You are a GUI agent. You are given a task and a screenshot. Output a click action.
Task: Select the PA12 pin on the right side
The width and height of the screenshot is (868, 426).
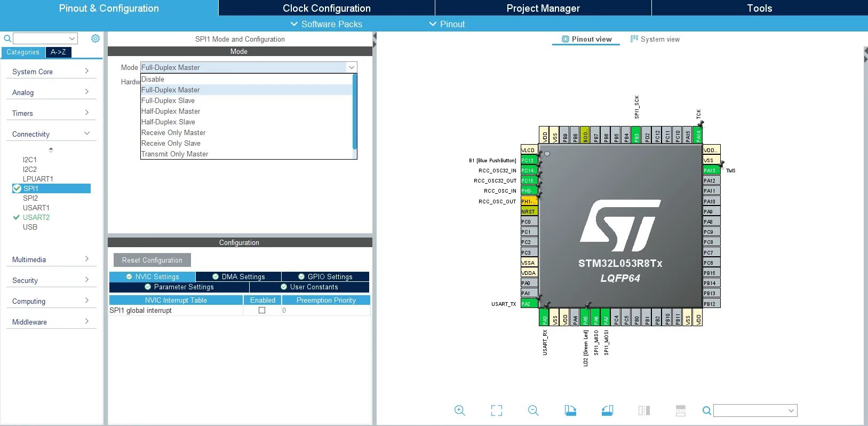[711, 180]
